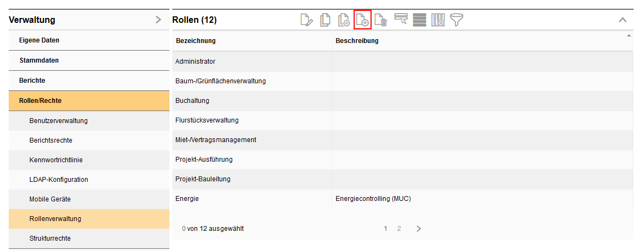Click the copy role icon
This screenshot has width=644, height=251.
point(325,20)
